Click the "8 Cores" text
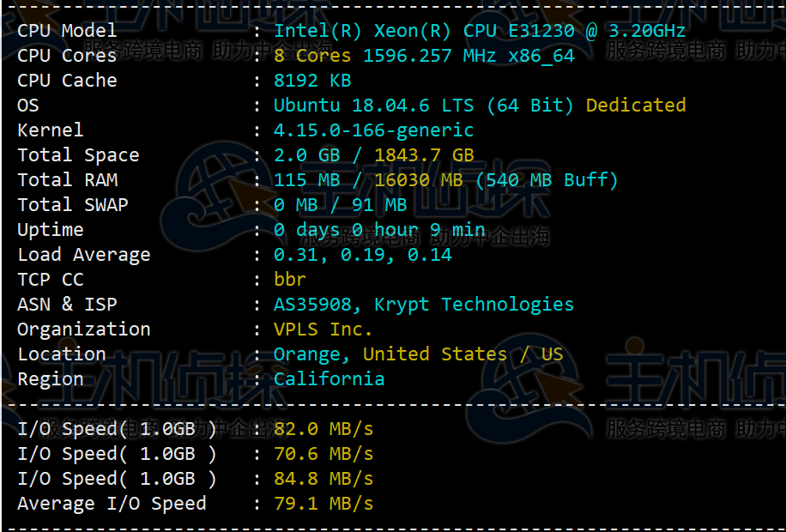This screenshot has height=532, width=786. (x=312, y=56)
